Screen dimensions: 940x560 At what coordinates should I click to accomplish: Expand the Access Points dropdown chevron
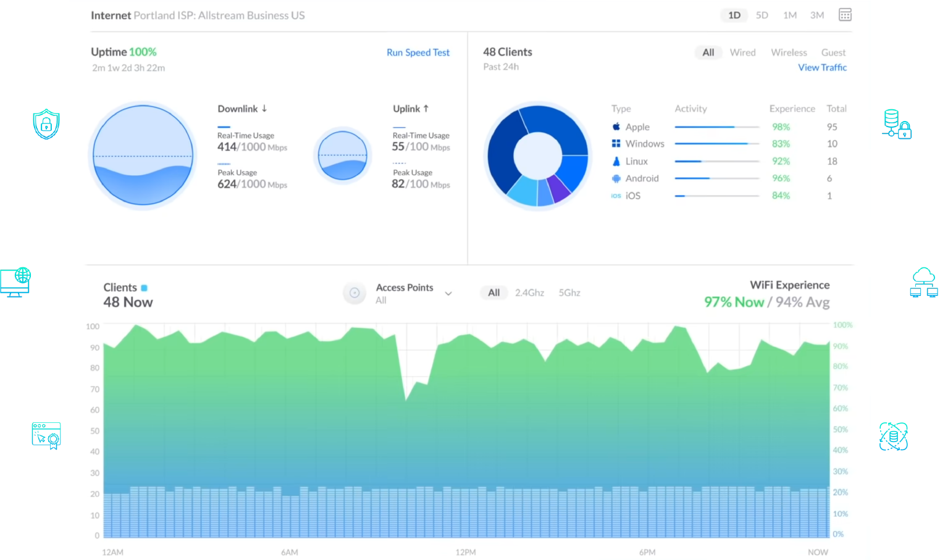(x=448, y=294)
